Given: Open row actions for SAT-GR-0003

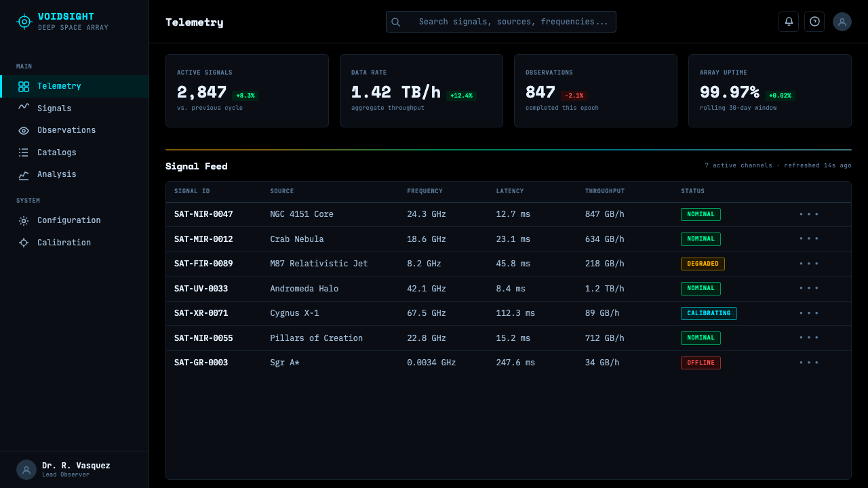Looking at the screenshot, I should pos(809,363).
